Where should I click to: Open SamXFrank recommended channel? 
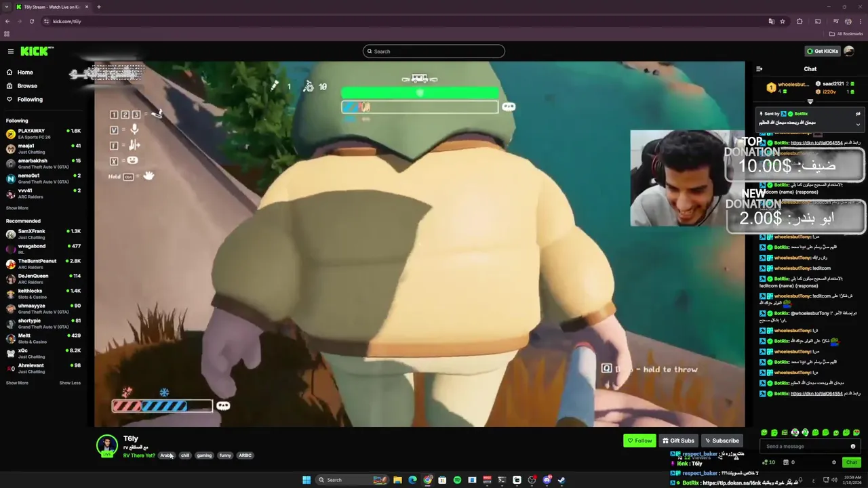pyautogui.click(x=43, y=235)
